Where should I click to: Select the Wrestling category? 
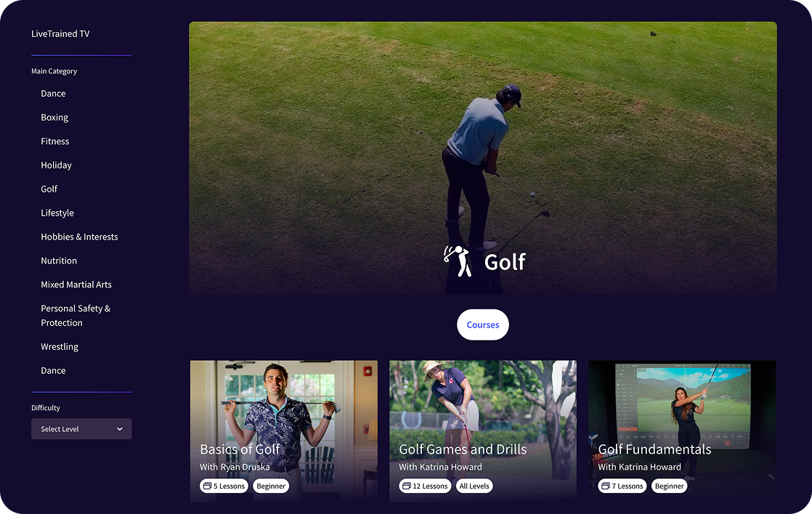[60, 347]
